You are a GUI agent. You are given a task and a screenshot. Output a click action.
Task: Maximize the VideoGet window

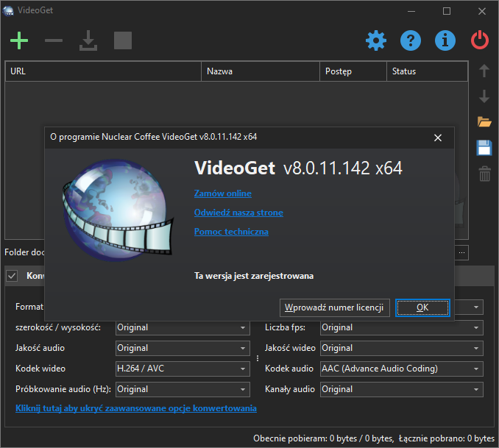point(447,11)
